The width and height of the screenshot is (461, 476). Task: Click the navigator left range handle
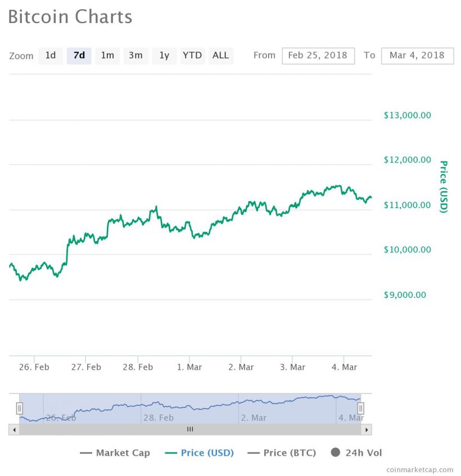click(x=20, y=408)
